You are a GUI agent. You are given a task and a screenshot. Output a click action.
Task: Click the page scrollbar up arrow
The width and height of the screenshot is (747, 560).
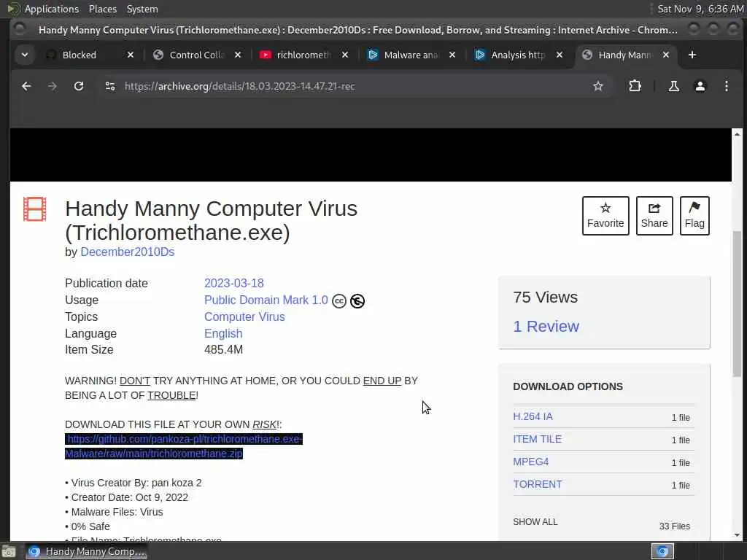pyautogui.click(x=737, y=133)
